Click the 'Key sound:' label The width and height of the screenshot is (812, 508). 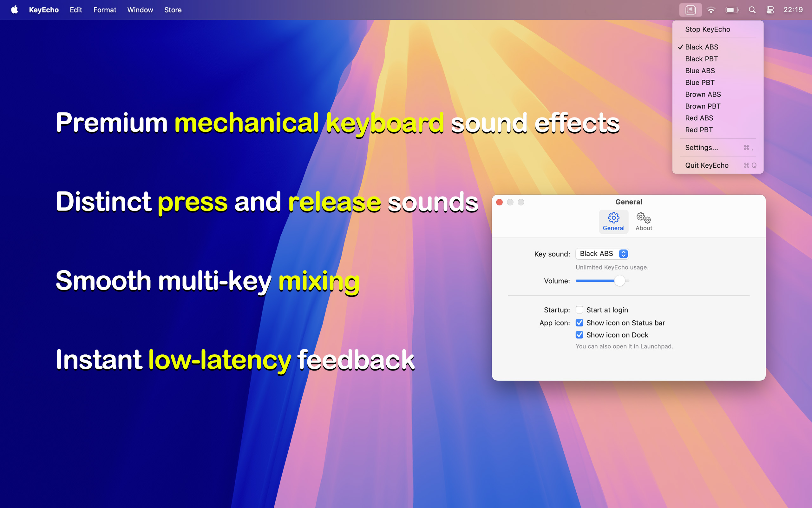click(x=552, y=254)
